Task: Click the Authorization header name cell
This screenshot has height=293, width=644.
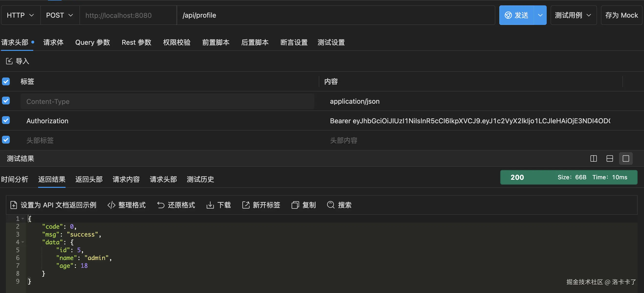Action: (47, 121)
